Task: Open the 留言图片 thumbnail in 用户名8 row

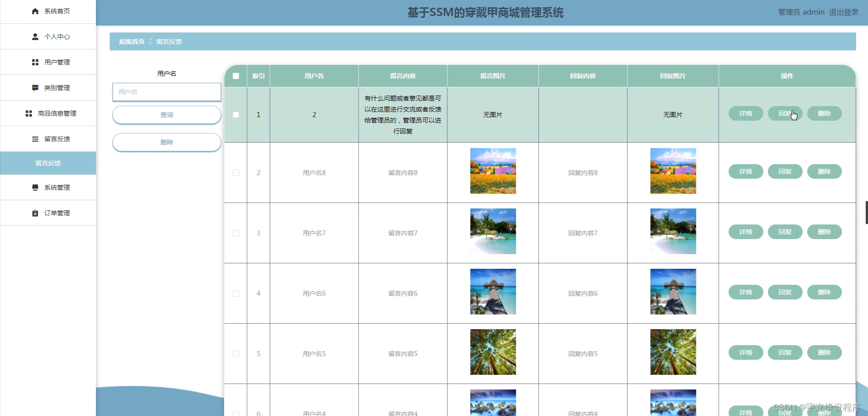Action: [x=493, y=171]
